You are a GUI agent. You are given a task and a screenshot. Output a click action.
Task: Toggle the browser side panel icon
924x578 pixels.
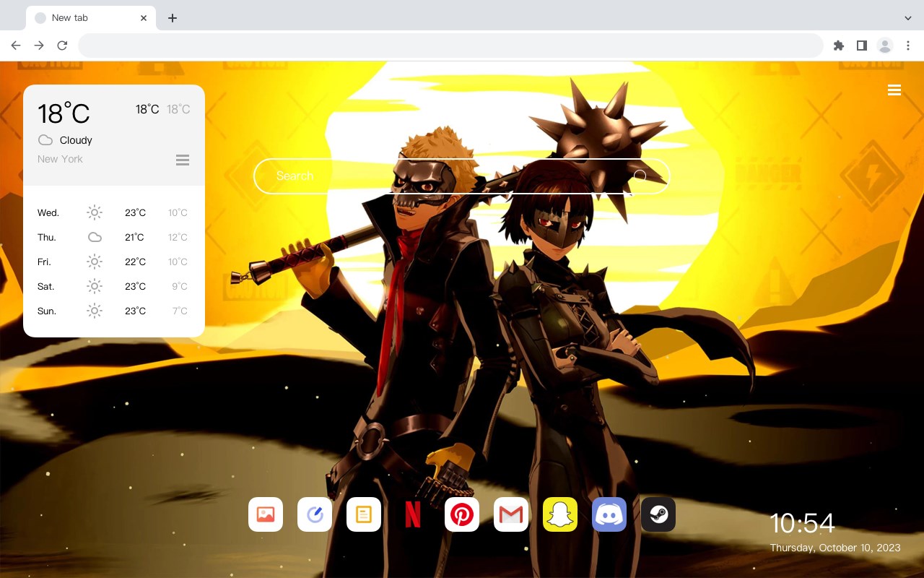(861, 46)
